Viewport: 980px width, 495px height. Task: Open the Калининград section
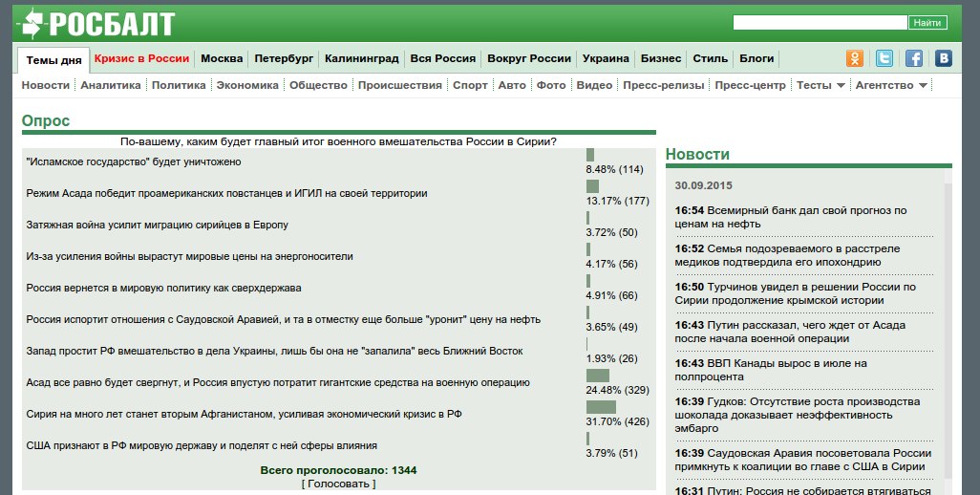point(362,58)
